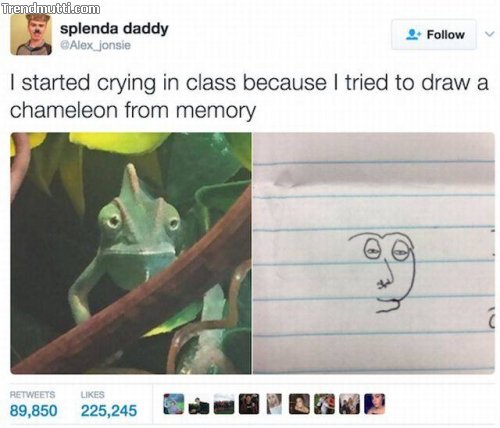Viewport: 500px width, 428px height.
Task: Click the Follow button
Action: (x=434, y=35)
